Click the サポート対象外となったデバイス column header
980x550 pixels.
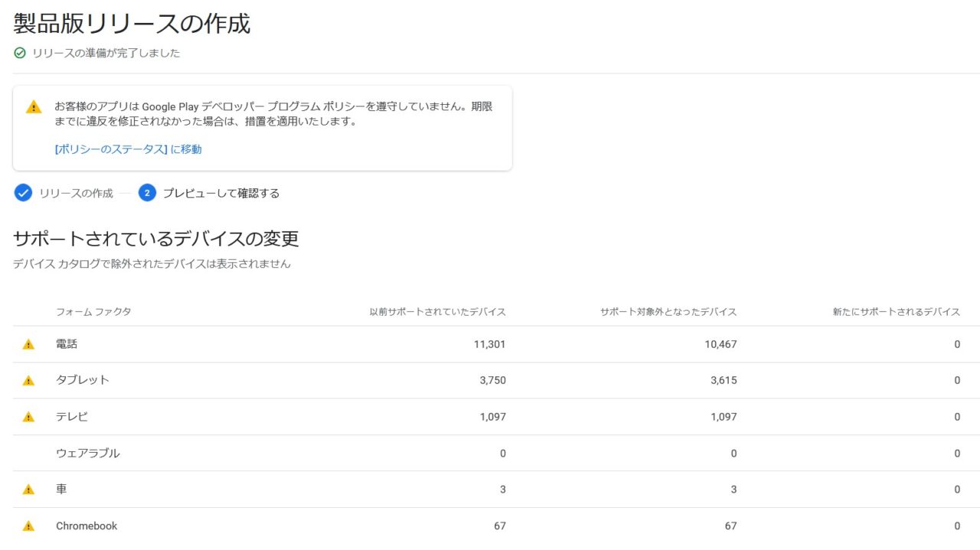[x=667, y=311]
